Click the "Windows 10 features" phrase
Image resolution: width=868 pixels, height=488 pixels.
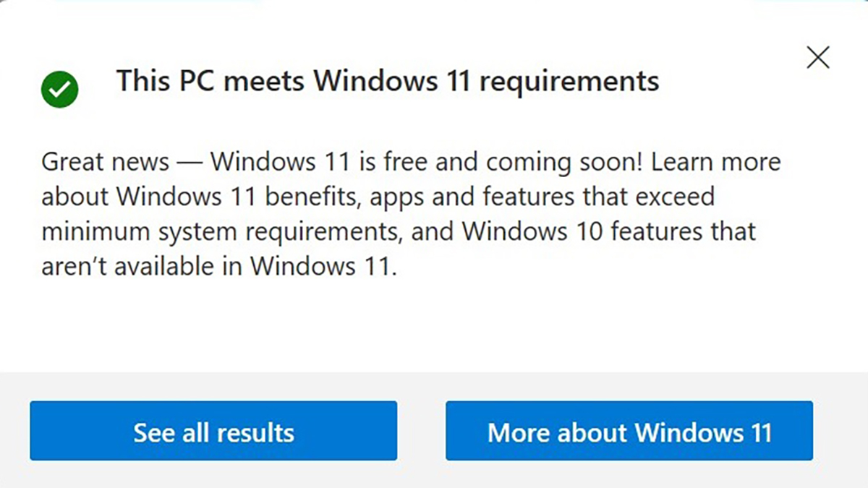point(574,232)
